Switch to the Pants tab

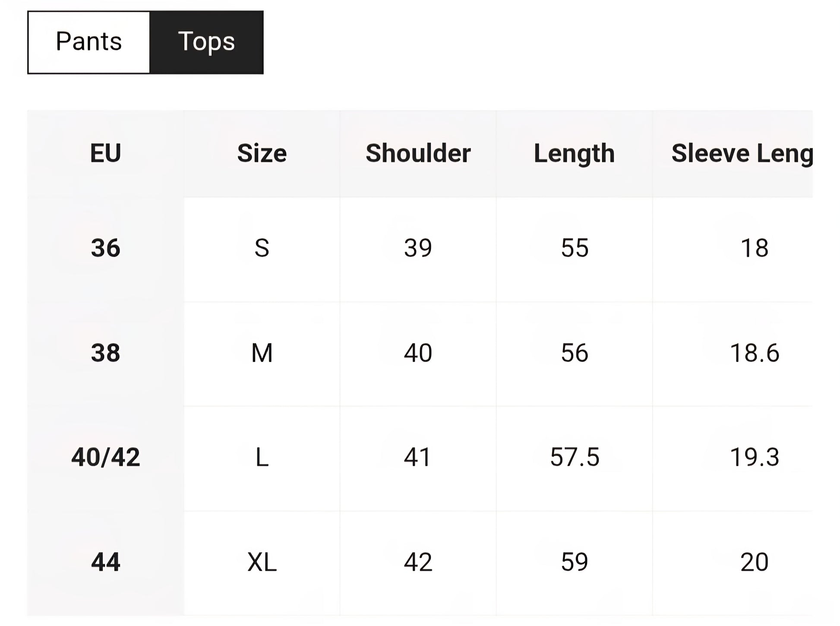pos(89,42)
